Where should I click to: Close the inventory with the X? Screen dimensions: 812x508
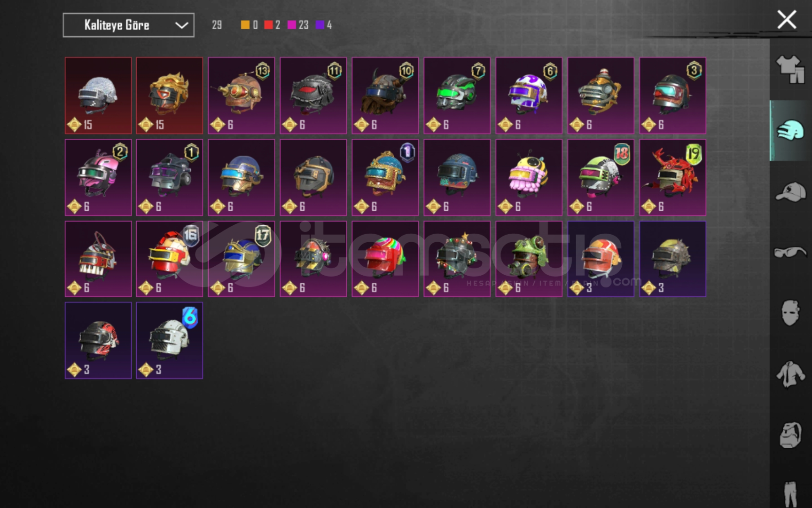pyautogui.click(x=787, y=20)
